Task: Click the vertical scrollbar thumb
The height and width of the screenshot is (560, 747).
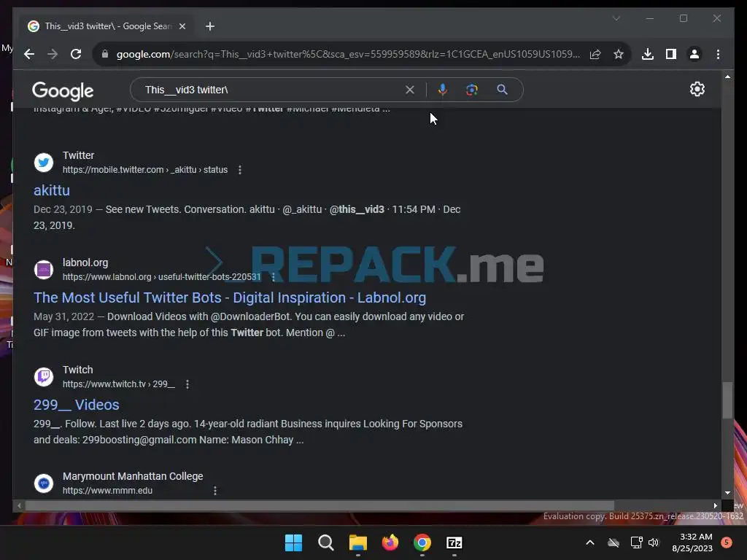Action: point(727,400)
